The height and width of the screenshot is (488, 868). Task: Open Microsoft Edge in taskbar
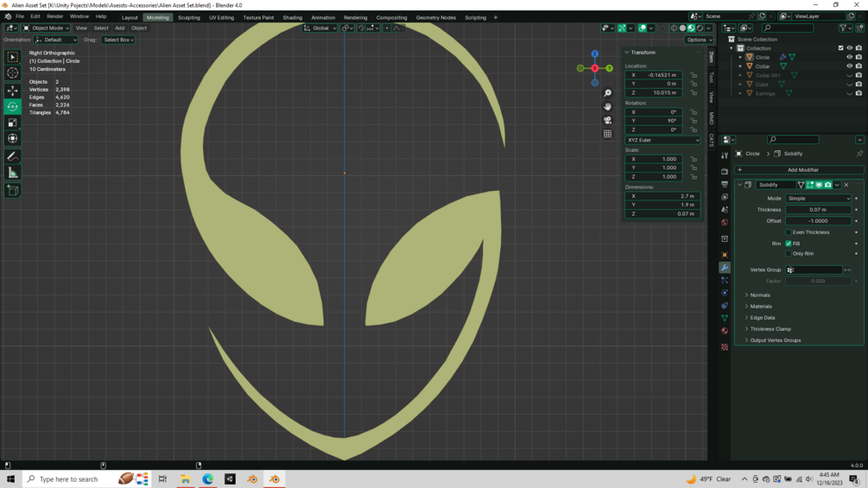(207, 479)
